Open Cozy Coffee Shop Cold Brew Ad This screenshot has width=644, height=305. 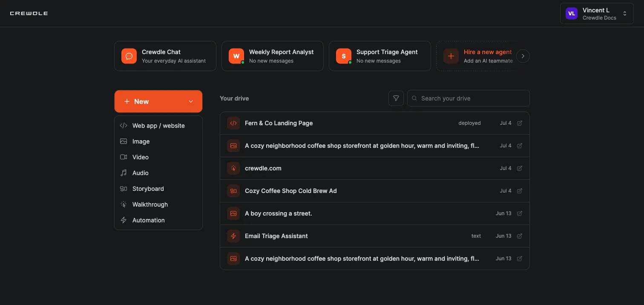(375, 191)
